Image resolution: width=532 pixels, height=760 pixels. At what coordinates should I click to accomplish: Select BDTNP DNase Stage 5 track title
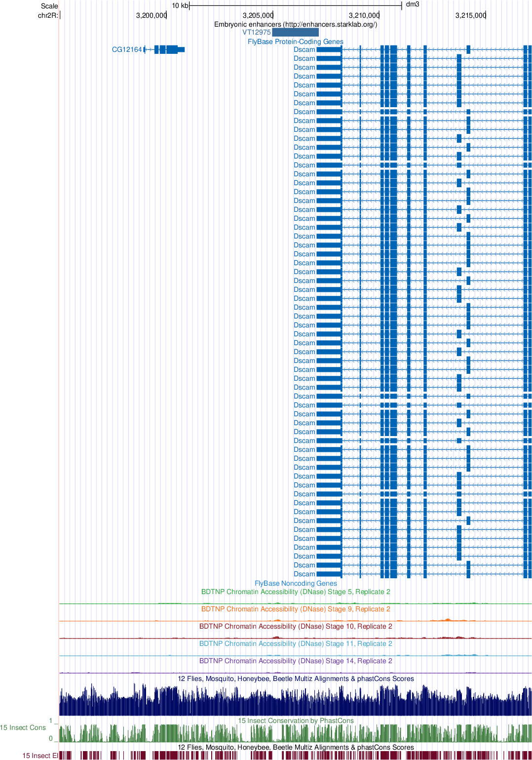[x=296, y=592]
